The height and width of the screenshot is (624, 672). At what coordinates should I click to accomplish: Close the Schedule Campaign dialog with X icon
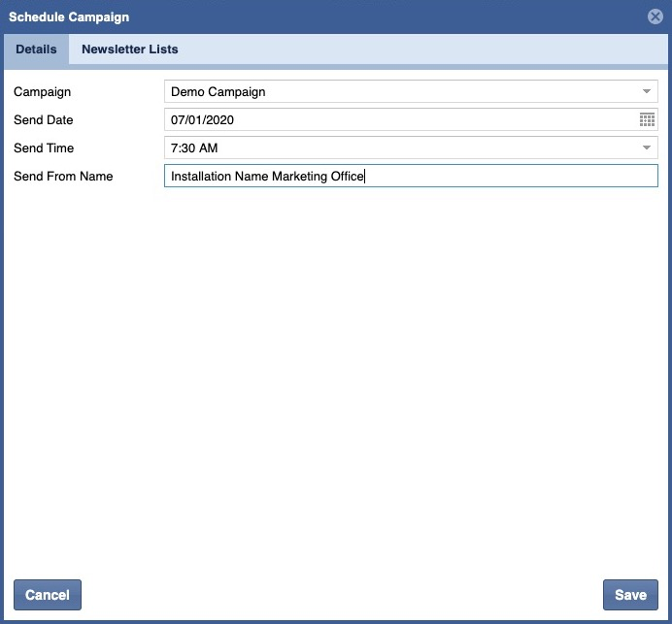(655, 16)
